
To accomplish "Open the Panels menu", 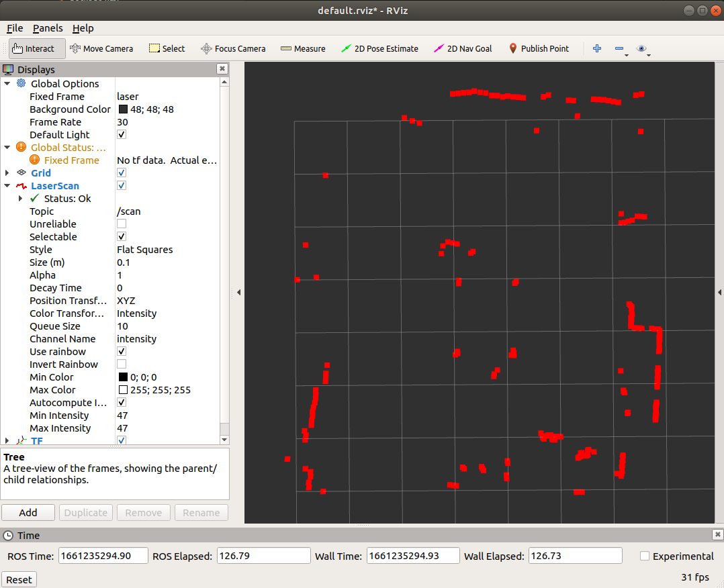I will (48, 28).
